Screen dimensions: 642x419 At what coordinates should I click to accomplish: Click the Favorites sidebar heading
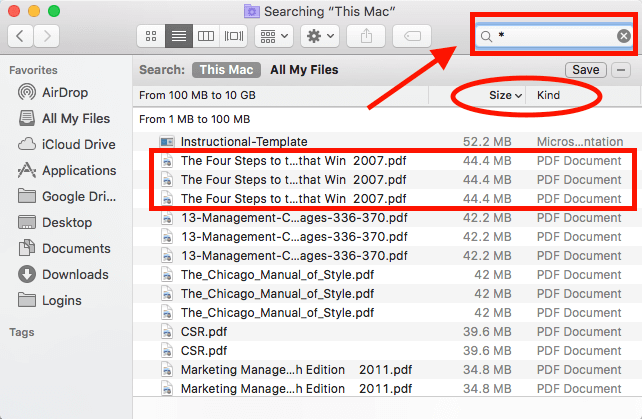tap(33, 70)
